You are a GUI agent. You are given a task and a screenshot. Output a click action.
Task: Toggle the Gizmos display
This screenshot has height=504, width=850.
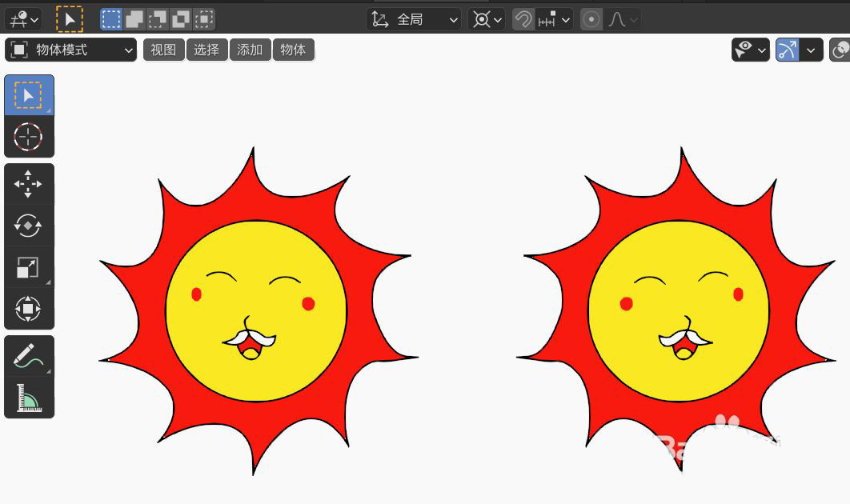coord(788,50)
